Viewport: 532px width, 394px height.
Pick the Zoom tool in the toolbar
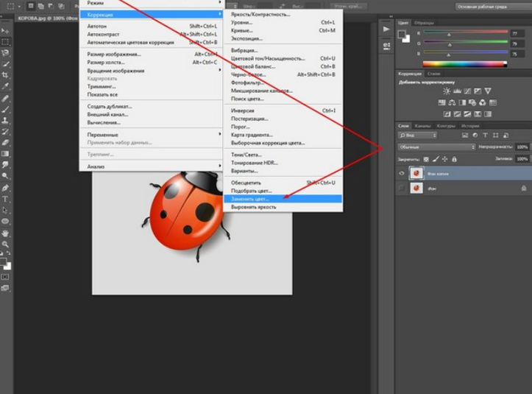(6, 244)
